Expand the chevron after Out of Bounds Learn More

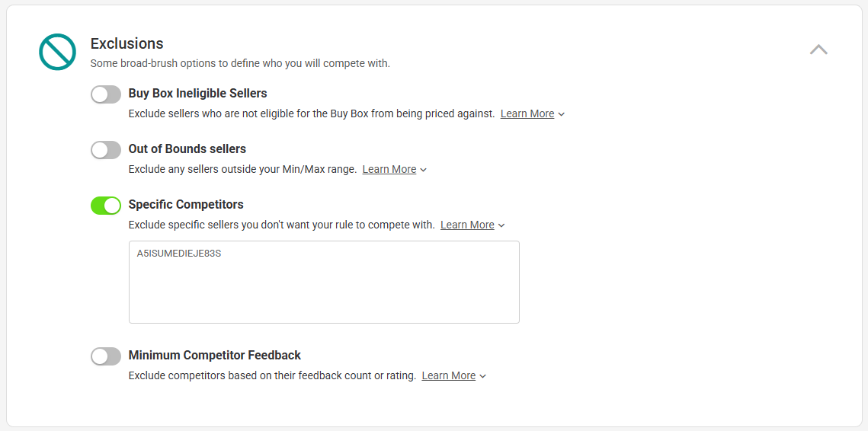[x=424, y=170]
